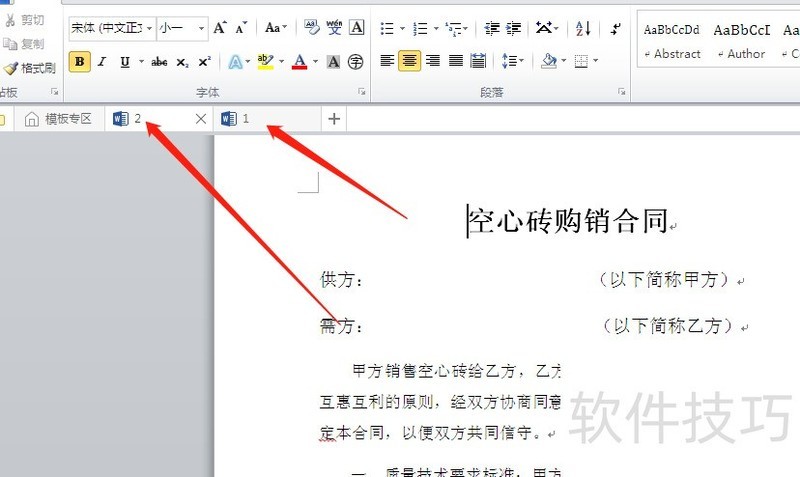This screenshot has width=800, height=477.
Task: Click the Asian Layout icon
Action: pos(544,28)
